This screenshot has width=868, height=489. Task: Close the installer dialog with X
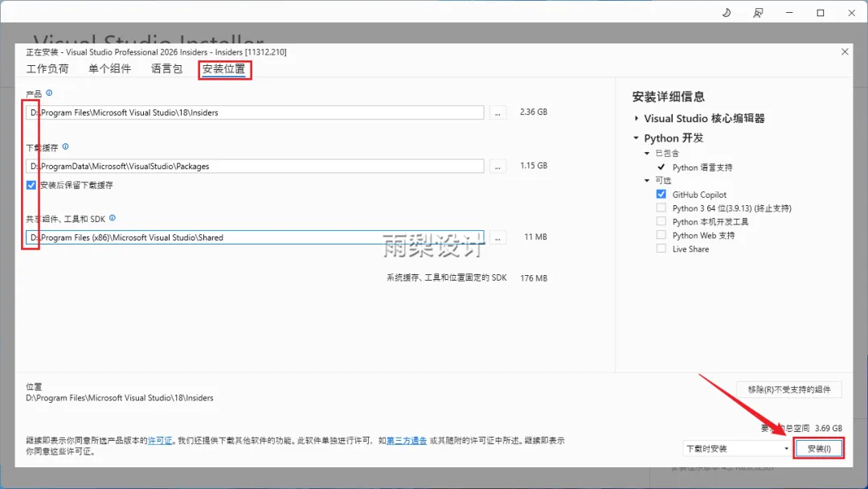(845, 51)
